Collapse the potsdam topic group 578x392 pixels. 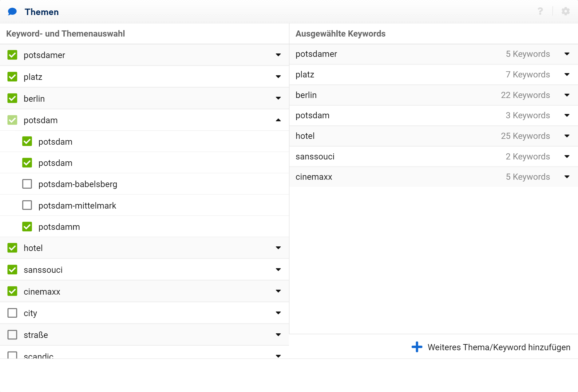click(278, 120)
